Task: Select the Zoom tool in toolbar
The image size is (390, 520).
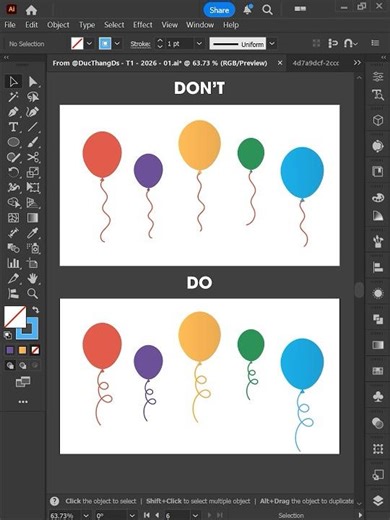Action: [x=32, y=293]
